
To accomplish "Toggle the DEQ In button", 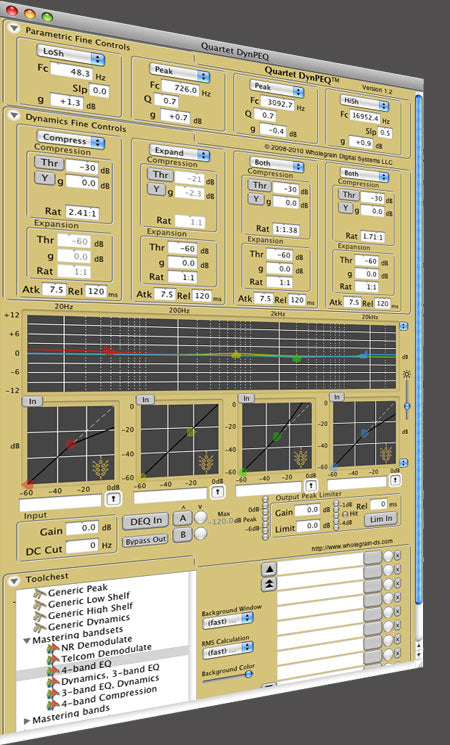I will [145, 522].
